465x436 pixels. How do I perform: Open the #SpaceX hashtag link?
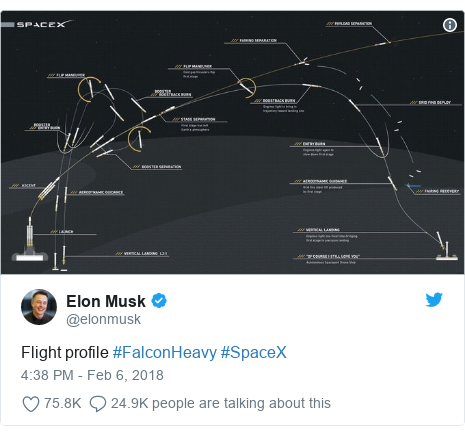pyautogui.click(x=254, y=352)
